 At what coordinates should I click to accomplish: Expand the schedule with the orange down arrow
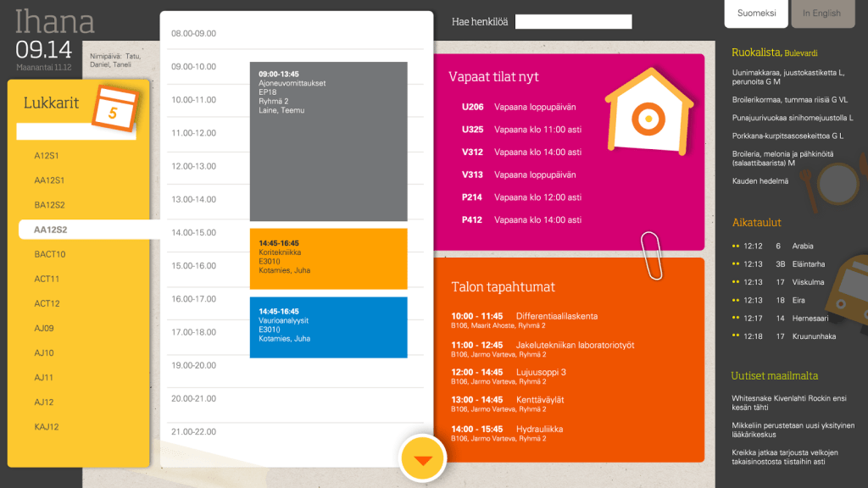pos(422,458)
